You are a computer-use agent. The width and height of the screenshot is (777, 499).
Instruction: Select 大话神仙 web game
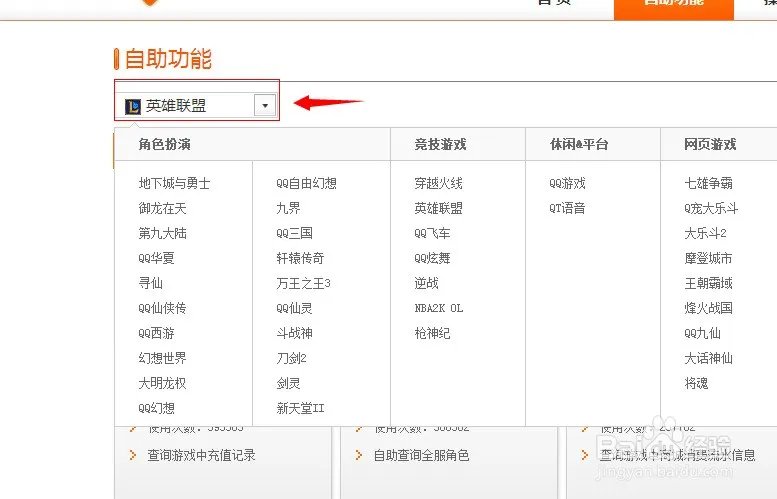coord(709,358)
